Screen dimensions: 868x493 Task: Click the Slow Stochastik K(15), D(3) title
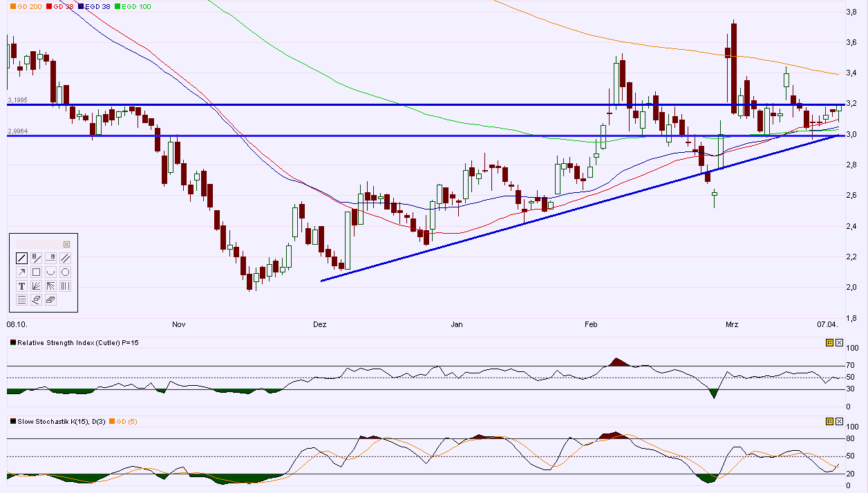tap(60, 420)
